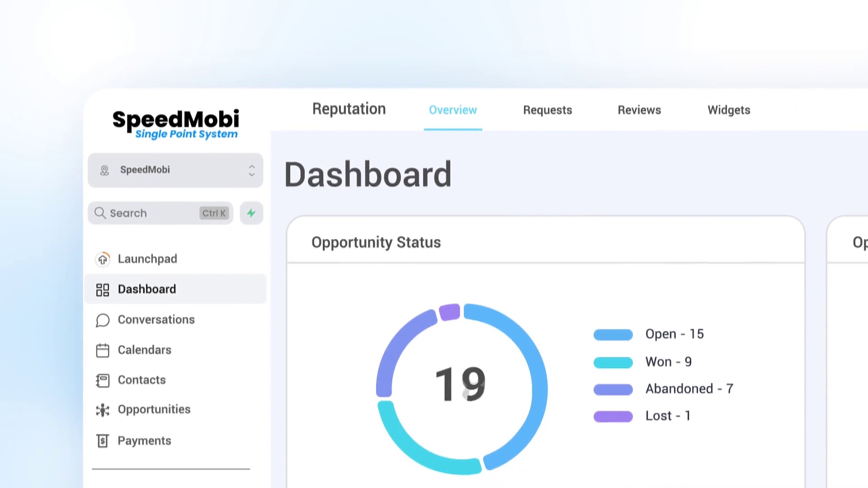The height and width of the screenshot is (488, 868).
Task: Click the Won - 9 teal legend swatch
Action: click(x=613, y=362)
